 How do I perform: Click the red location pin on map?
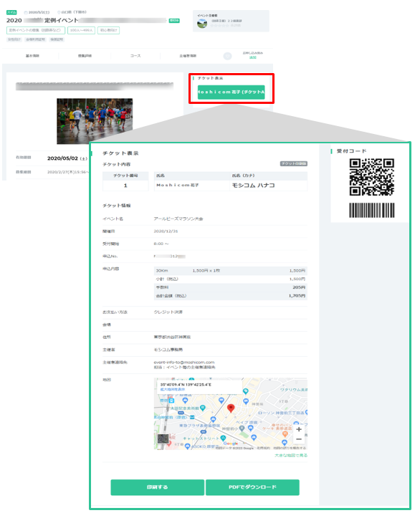pyautogui.click(x=231, y=408)
